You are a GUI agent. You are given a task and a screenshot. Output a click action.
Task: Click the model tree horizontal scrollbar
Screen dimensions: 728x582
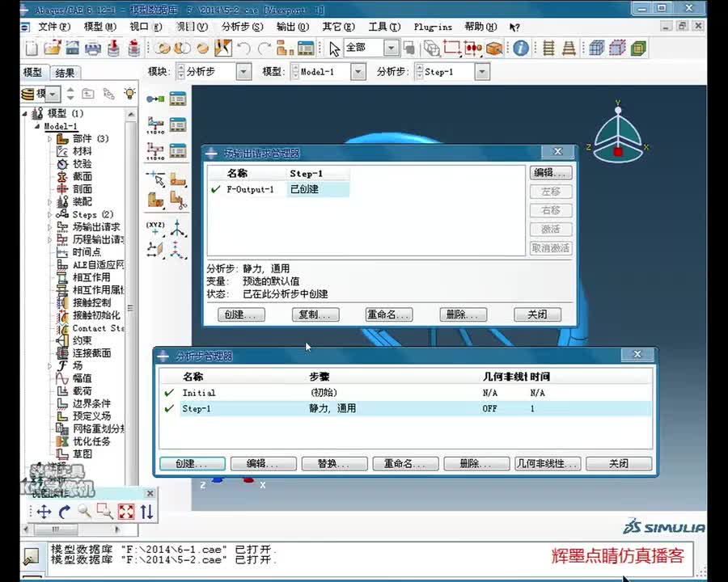(x=56, y=529)
